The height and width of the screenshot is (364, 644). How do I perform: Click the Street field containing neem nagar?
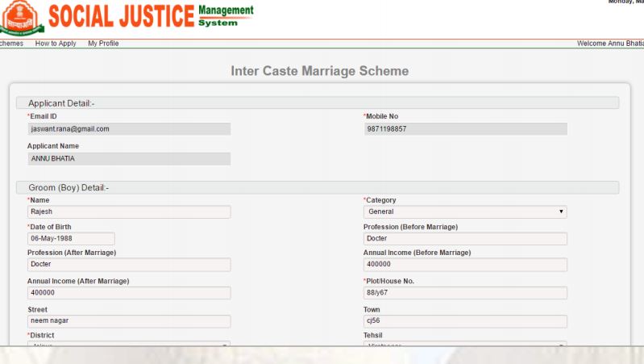129,321
